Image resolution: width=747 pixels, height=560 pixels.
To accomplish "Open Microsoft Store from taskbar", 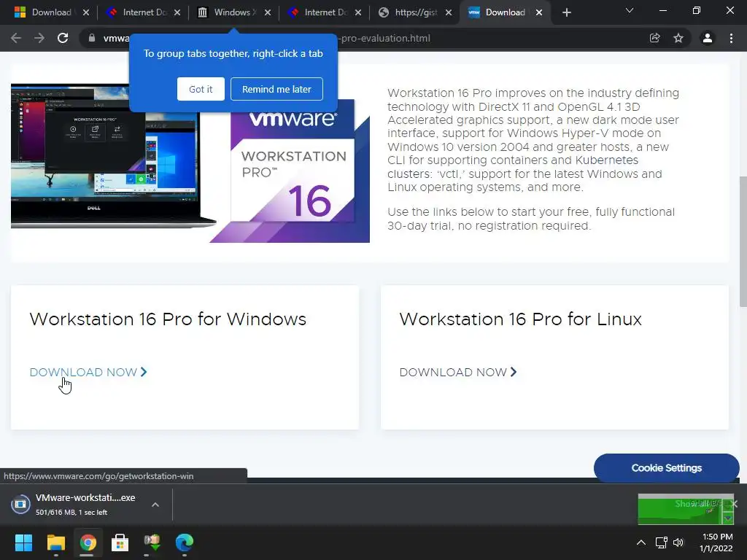I will point(120,542).
